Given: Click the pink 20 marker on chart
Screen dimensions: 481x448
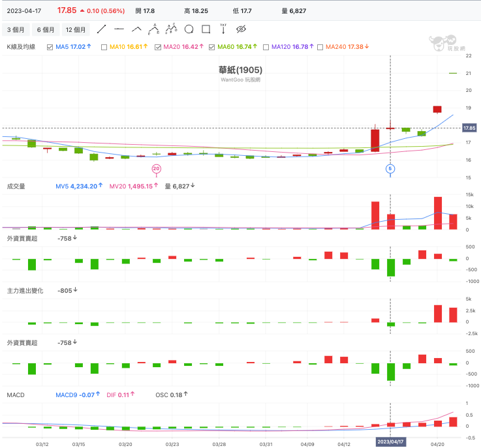Looking at the screenshot, I should (x=157, y=168).
